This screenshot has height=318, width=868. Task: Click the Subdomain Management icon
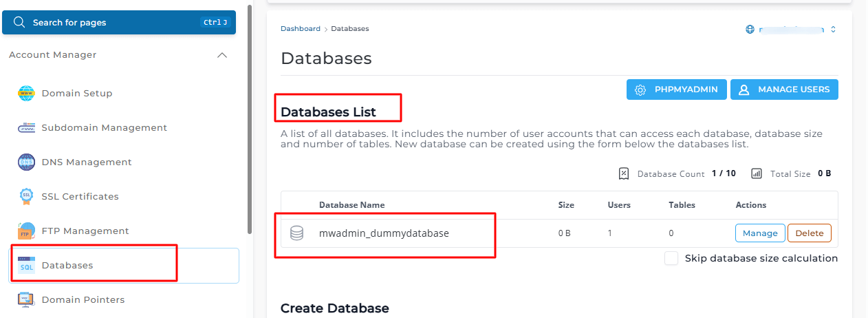(26, 128)
